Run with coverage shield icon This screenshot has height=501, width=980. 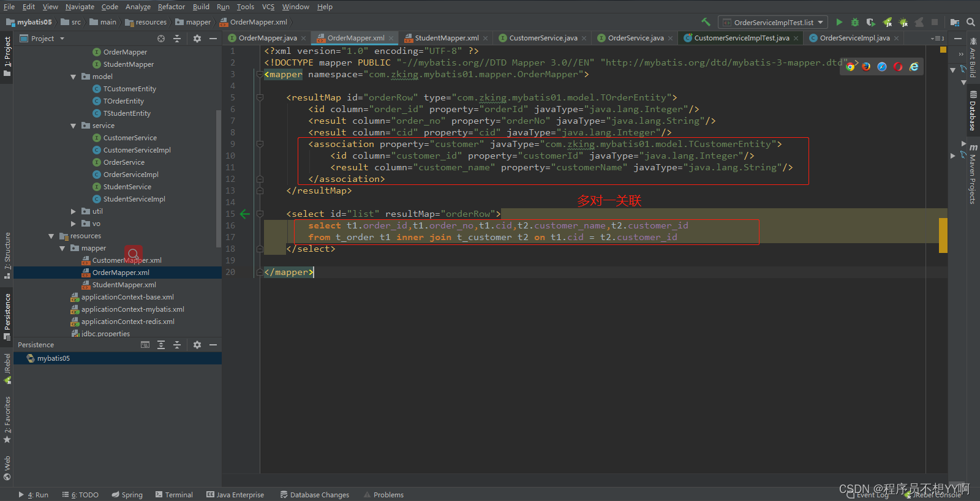[x=871, y=22]
